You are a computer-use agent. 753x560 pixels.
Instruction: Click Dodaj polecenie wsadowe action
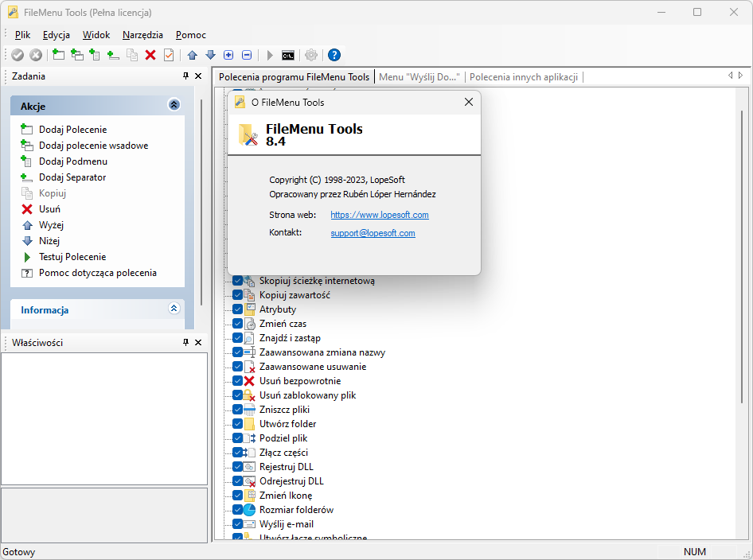[94, 146]
